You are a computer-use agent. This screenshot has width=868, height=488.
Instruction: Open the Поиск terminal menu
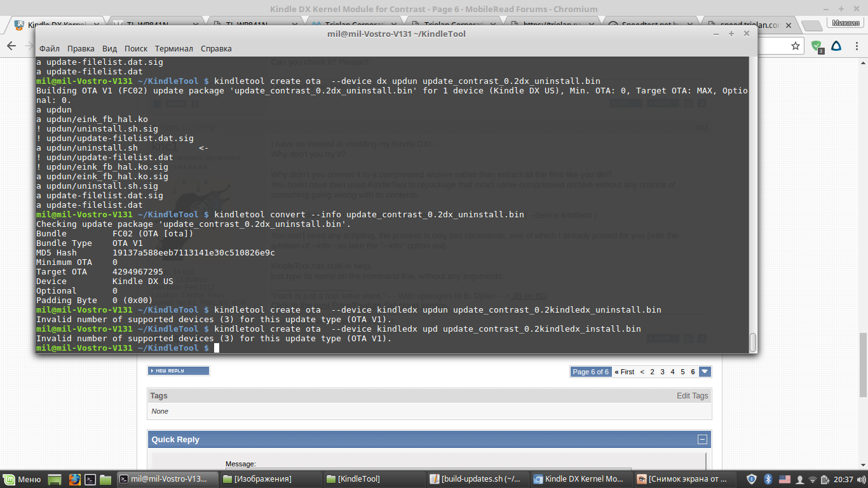click(x=136, y=48)
